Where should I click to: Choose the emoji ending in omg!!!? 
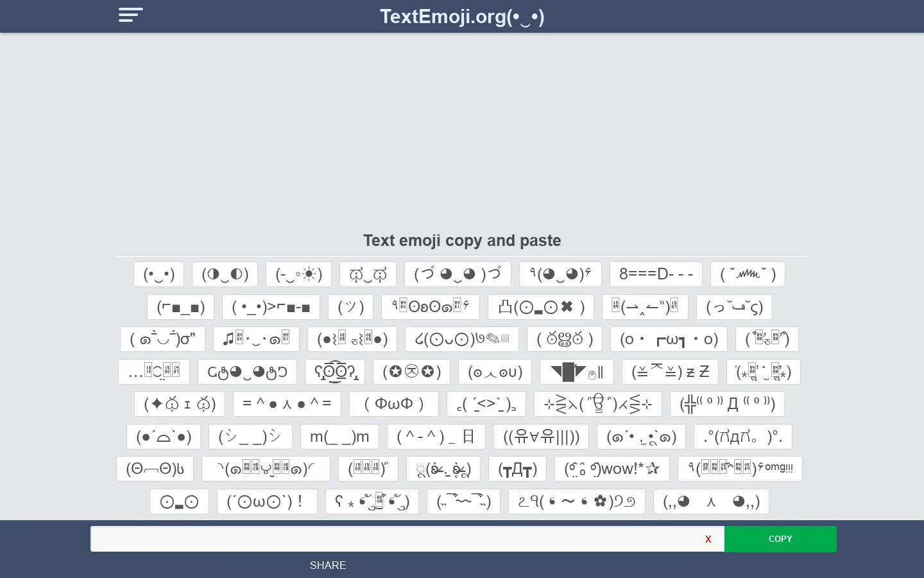point(740,469)
